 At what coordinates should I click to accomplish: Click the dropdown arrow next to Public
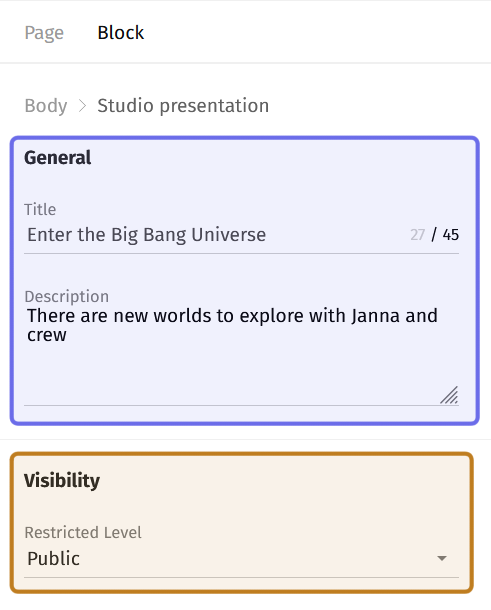(442, 558)
